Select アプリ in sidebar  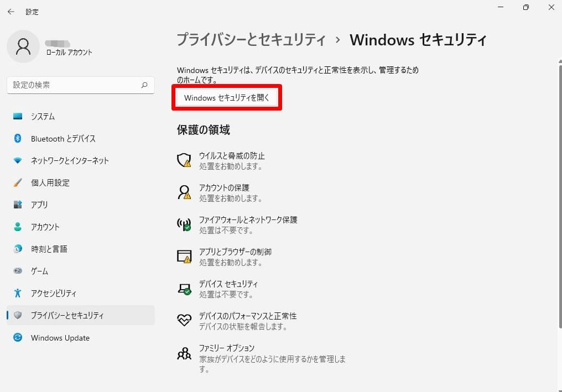(81, 205)
